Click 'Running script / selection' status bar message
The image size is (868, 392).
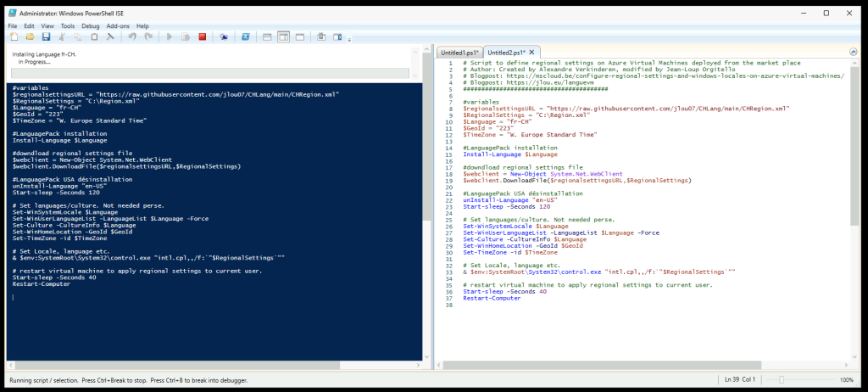click(x=128, y=380)
